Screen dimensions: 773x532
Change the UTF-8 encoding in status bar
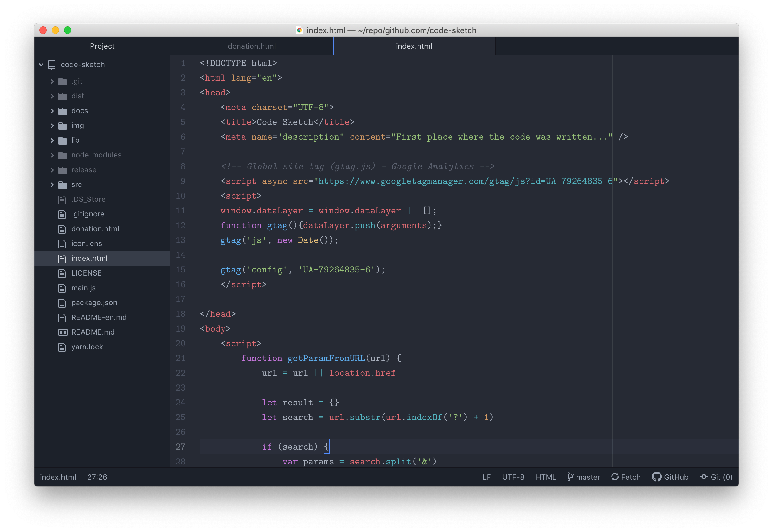point(513,477)
